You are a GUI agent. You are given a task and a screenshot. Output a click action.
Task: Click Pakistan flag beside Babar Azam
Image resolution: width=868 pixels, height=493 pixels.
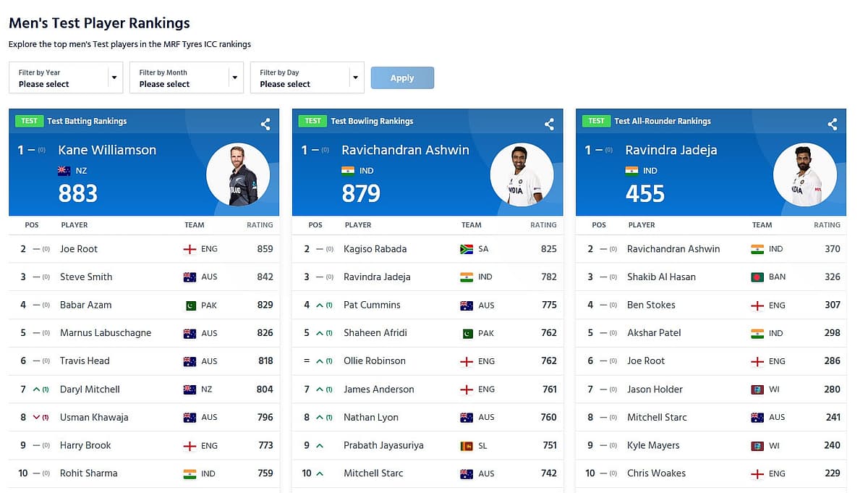[x=190, y=306]
